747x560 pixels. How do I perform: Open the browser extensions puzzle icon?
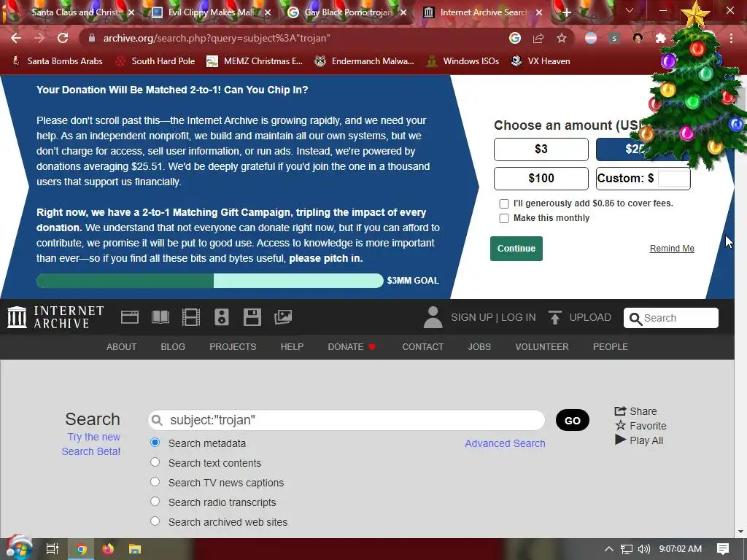660,38
